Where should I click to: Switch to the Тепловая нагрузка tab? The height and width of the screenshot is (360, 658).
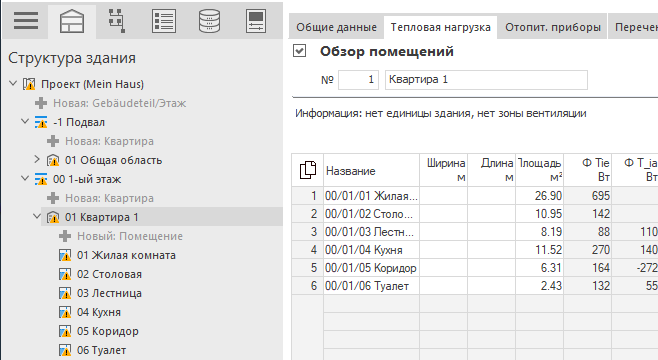(x=441, y=27)
